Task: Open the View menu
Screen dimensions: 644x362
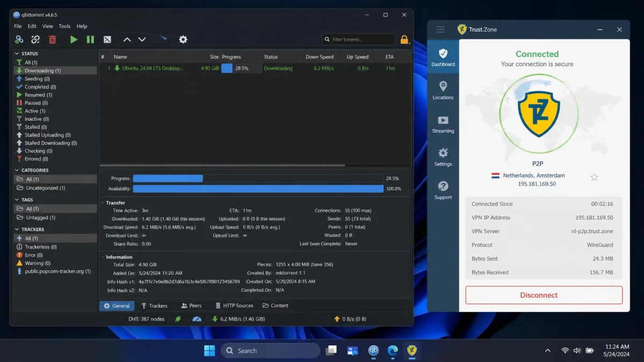Action: coord(48,26)
